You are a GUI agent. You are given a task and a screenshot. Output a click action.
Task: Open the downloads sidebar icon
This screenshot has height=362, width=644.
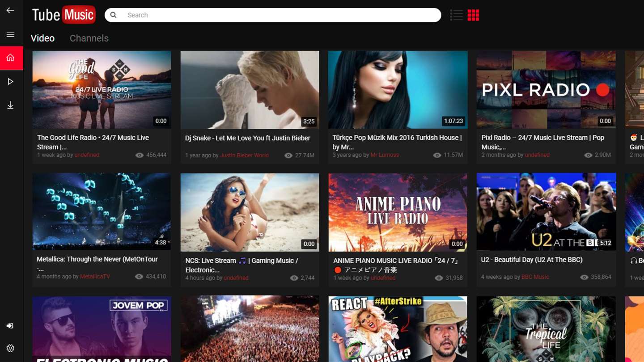pos(10,105)
